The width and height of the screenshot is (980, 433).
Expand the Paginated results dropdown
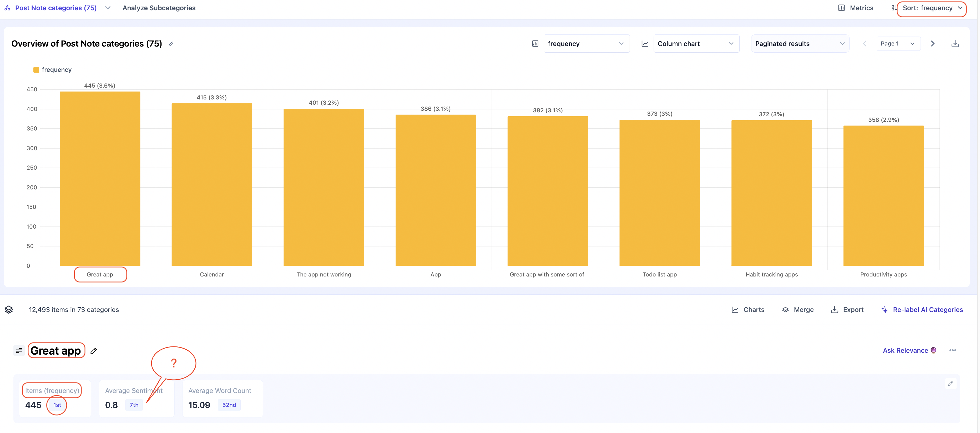800,44
